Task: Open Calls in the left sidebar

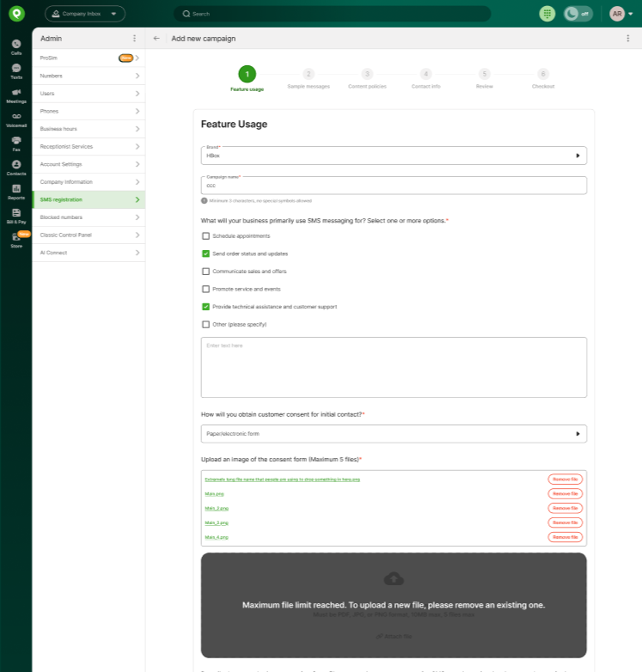Action: point(16,46)
